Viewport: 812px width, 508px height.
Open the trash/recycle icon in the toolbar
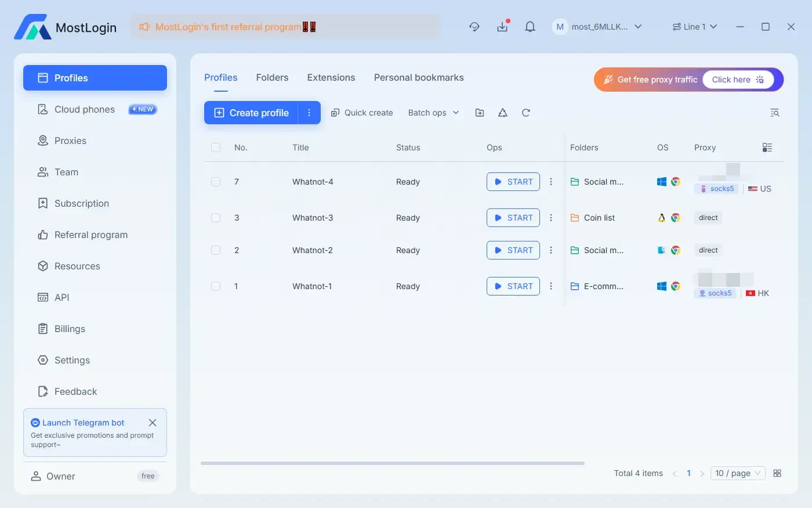tap(502, 112)
